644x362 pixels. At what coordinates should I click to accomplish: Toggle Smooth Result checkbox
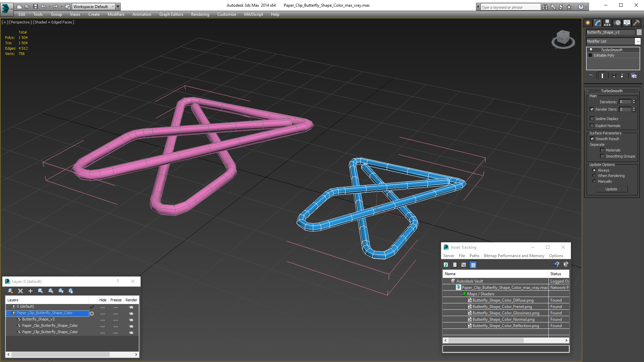592,139
